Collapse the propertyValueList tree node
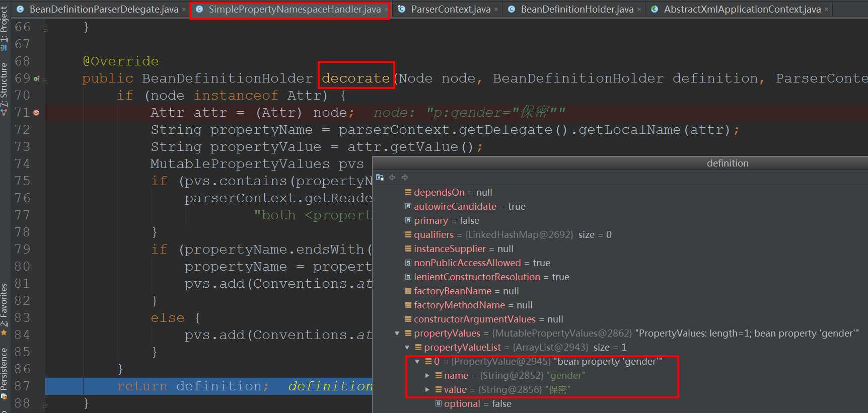The image size is (868, 413). click(407, 347)
